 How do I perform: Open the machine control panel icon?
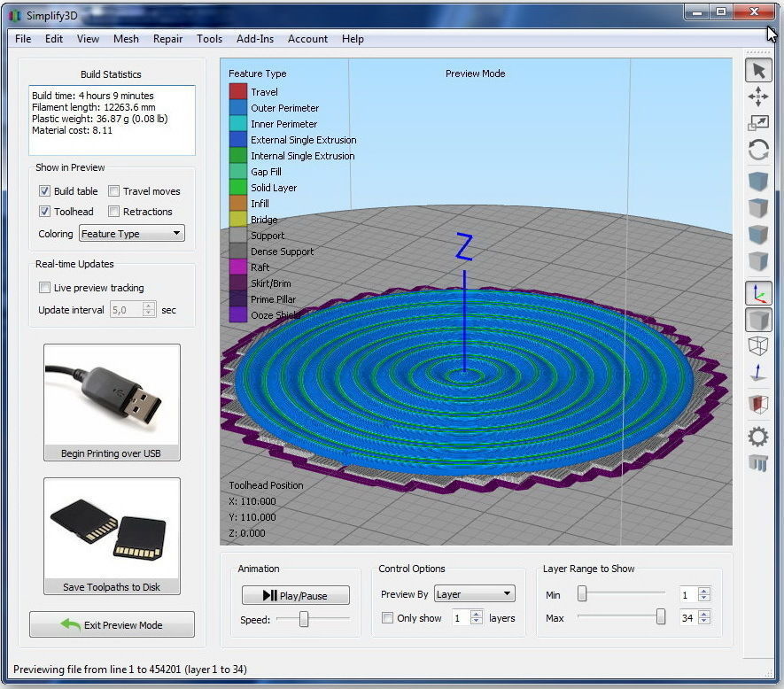tap(758, 463)
